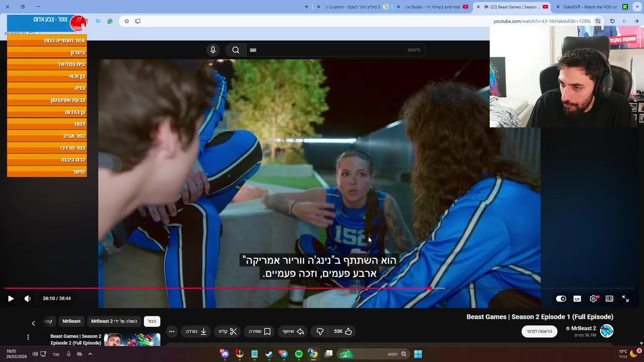Viewport: 644px width, 362px height.
Task: Bookmark this page with the star icon
Action: pos(126,21)
